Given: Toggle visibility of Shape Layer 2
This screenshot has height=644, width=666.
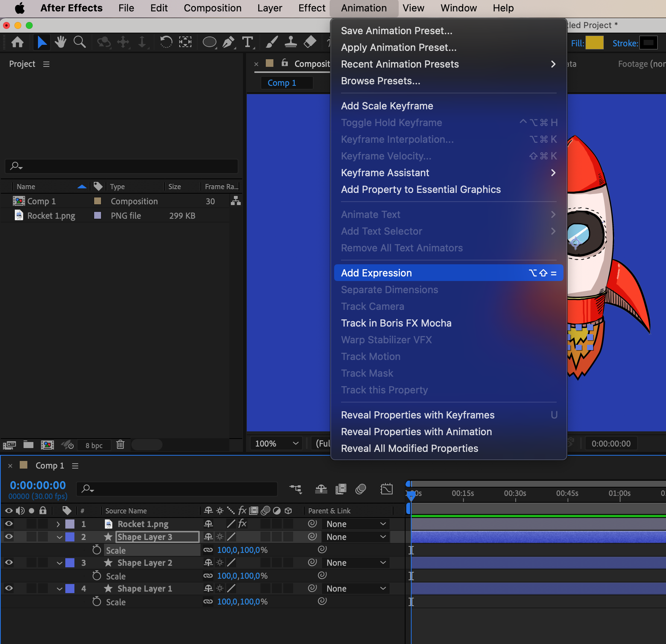Looking at the screenshot, I should (x=9, y=563).
